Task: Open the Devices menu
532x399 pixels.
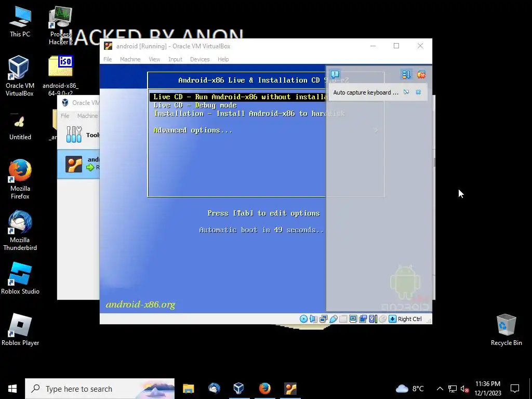Action: [x=199, y=59]
